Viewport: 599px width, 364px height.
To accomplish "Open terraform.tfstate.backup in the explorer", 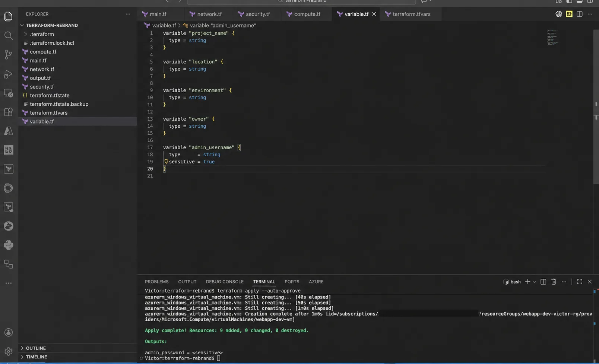I will (78, 104).
